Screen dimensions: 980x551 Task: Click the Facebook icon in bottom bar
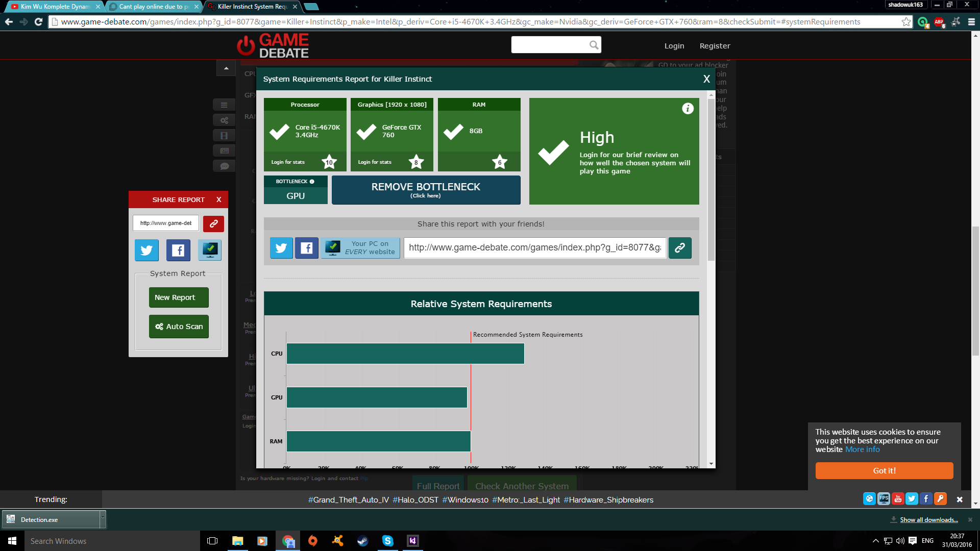926,499
